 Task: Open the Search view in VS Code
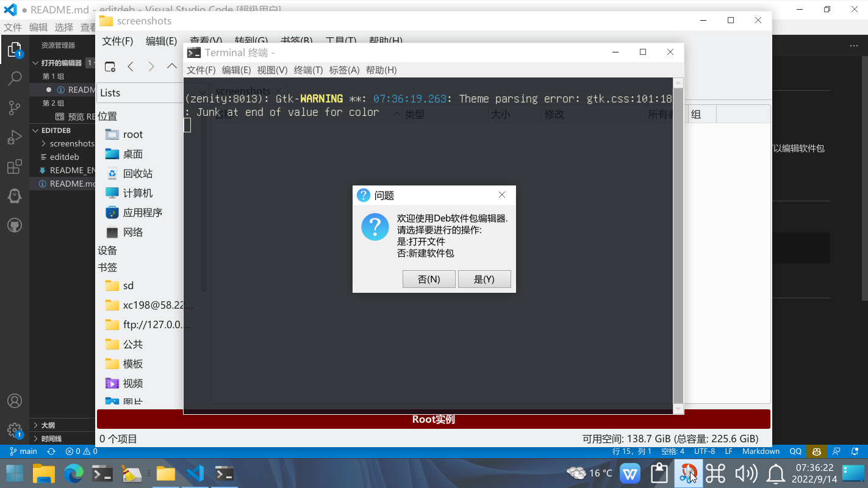coord(15,78)
